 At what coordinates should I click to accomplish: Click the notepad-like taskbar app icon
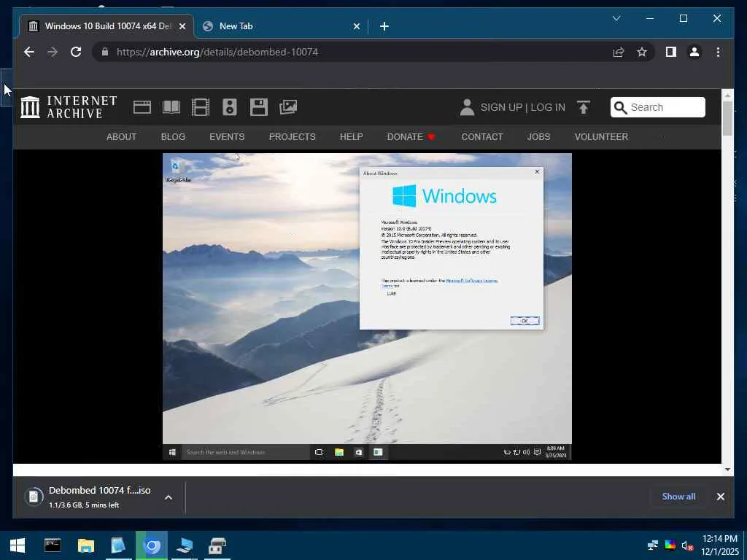tap(118, 545)
